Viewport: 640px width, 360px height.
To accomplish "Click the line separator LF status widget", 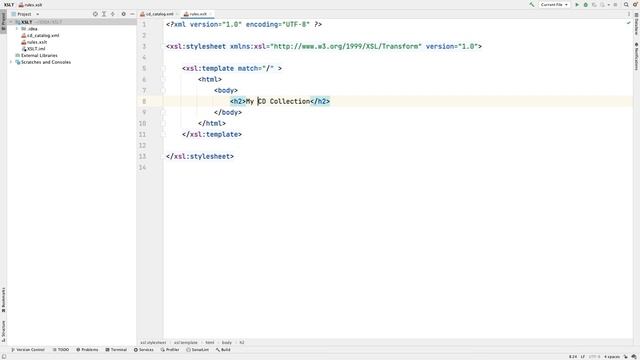I will coord(583,357).
